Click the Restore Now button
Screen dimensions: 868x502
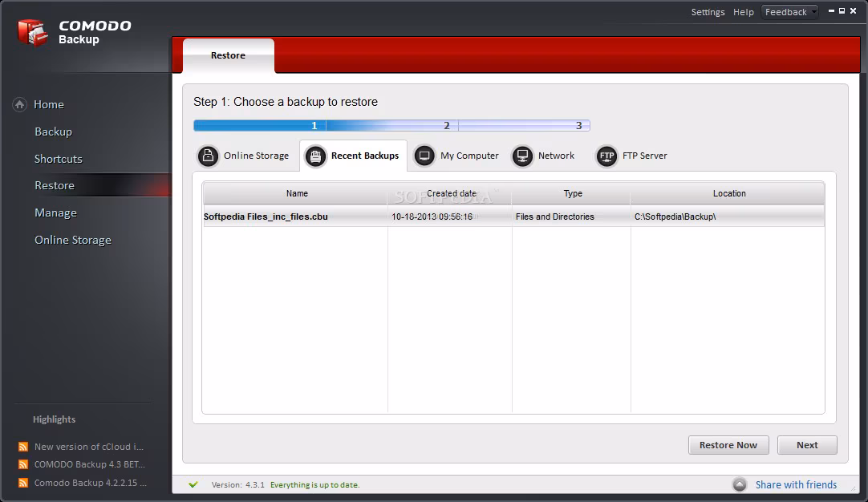point(728,445)
